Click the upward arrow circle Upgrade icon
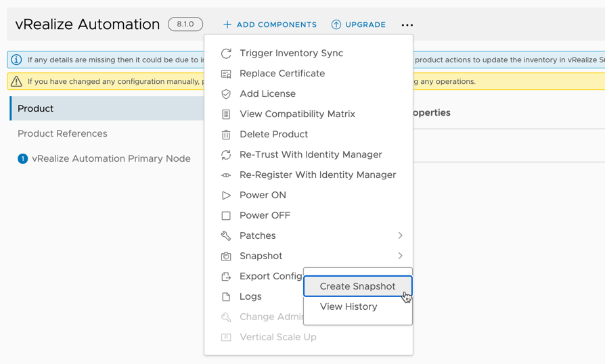605x364 pixels. [x=336, y=24]
